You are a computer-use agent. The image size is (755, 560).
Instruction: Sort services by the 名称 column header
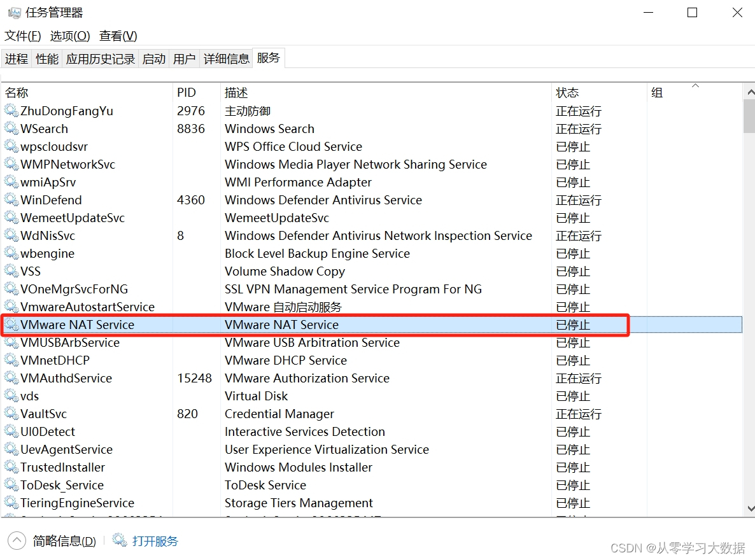(x=87, y=92)
